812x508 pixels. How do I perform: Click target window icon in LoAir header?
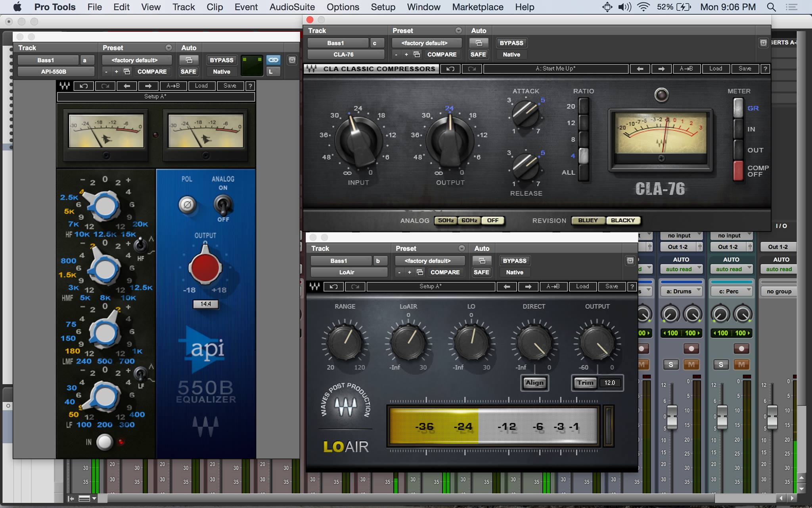click(x=630, y=261)
